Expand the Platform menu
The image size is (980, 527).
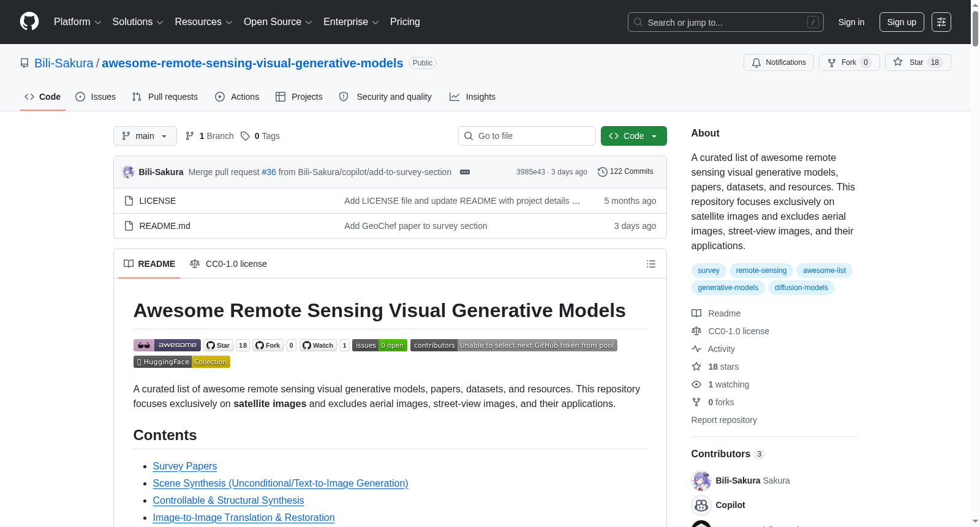tap(77, 22)
